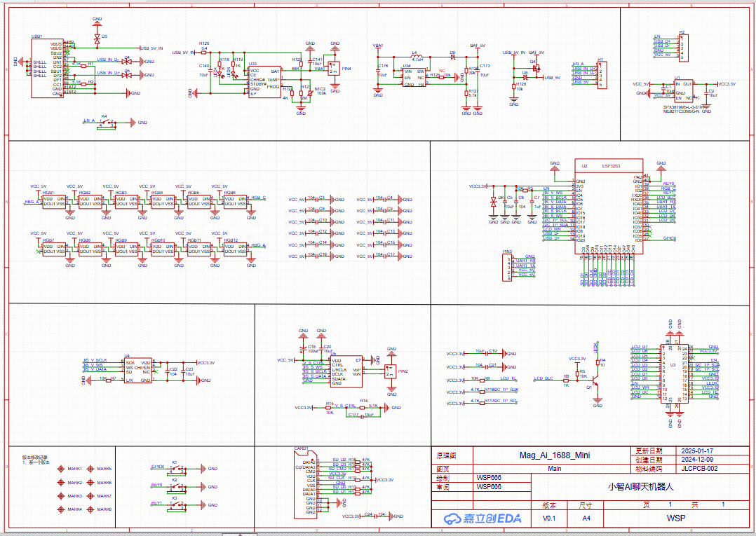Image resolution: width=756 pixels, height=536 pixels.
Task: Select the creation date "2024-12-09"
Action: click(x=697, y=460)
